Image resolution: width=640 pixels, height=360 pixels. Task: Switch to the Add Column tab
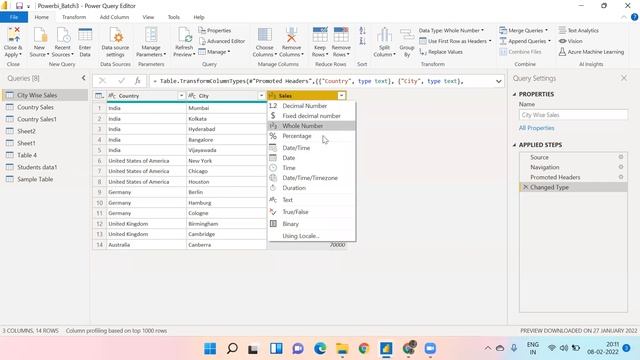[114, 17]
